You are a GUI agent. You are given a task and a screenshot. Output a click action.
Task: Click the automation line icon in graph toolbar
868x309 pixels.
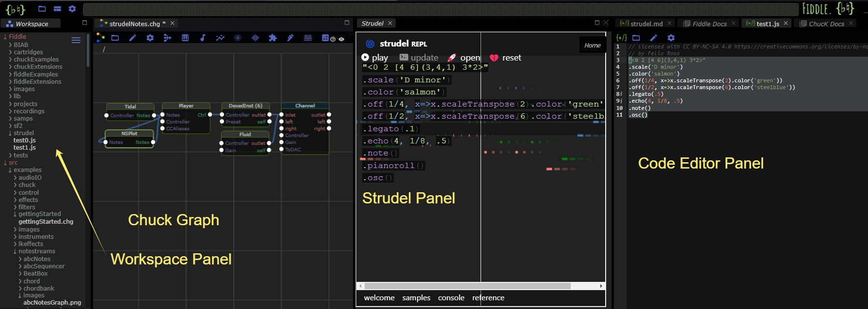pyautogui.click(x=220, y=38)
